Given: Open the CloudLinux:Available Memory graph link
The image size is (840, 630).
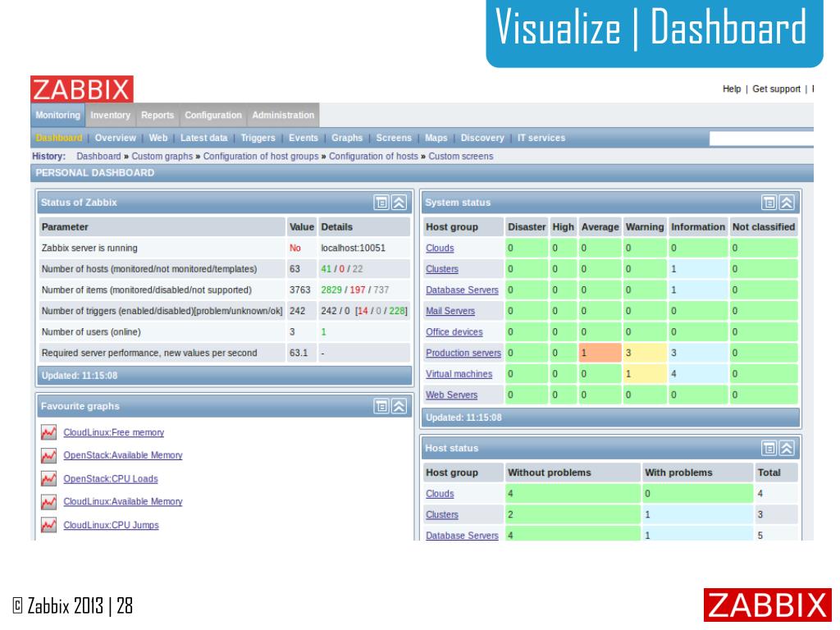Looking at the screenshot, I should 123,501.
